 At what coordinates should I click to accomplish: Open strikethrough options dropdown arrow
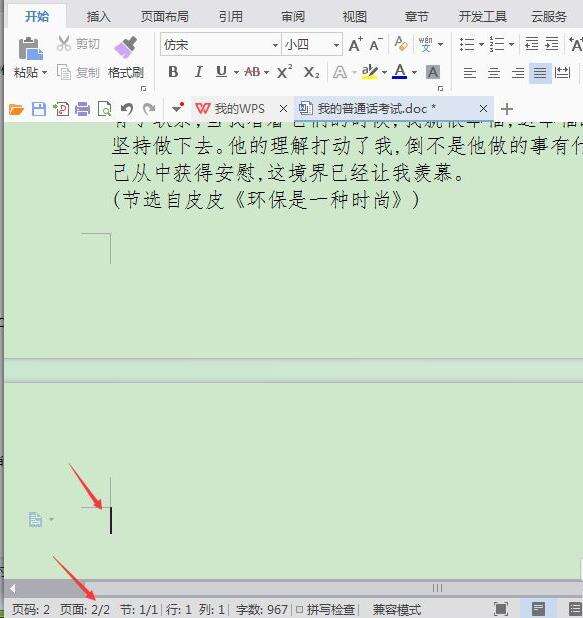[266, 73]
